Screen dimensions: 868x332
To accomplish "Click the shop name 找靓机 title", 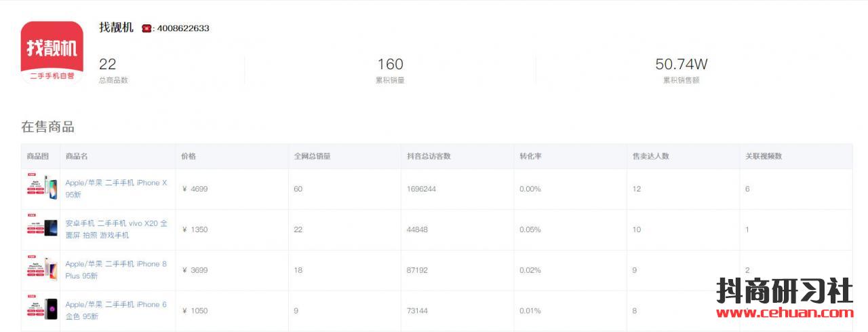I will coord(116,28).
